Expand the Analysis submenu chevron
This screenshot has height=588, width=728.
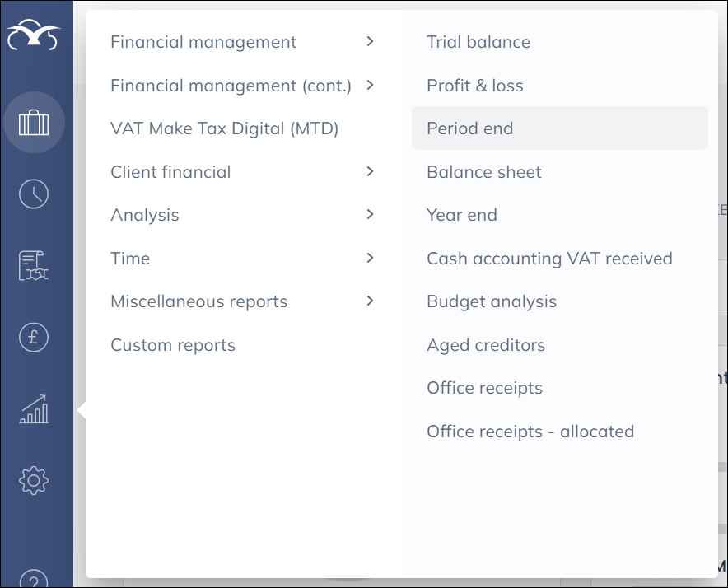click(370, 214)
